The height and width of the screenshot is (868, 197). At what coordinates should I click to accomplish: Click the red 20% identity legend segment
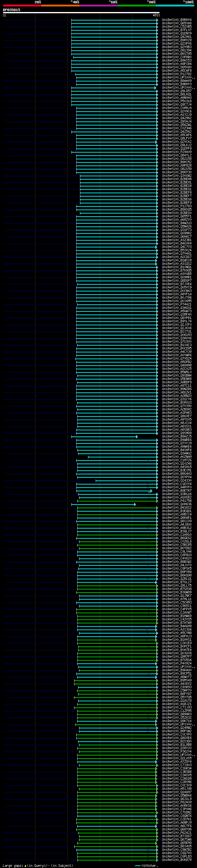pyautogui.click(x=22, y=6)
